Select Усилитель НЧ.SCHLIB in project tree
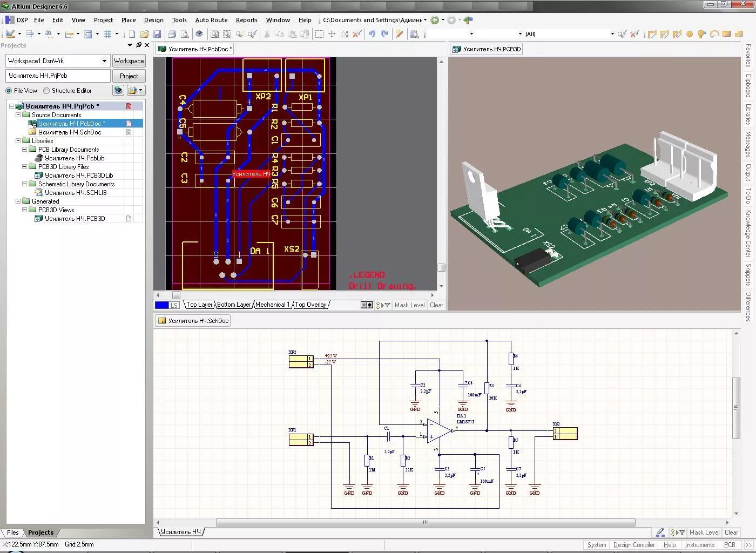This screenshot has width=756, height=553. 76,193
